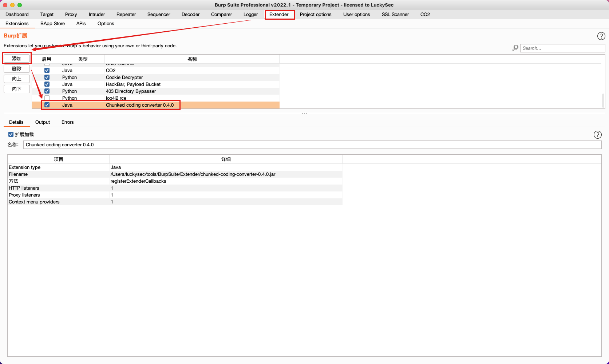Click the 名称 extension name field
The height and width of the screenshot is (364, 609).
[312, 145]
